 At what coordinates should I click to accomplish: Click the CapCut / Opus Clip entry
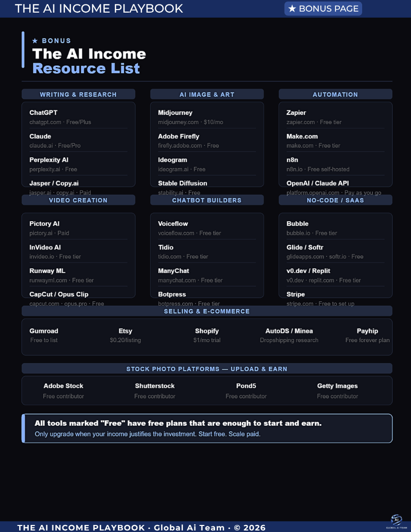point(59,294)
